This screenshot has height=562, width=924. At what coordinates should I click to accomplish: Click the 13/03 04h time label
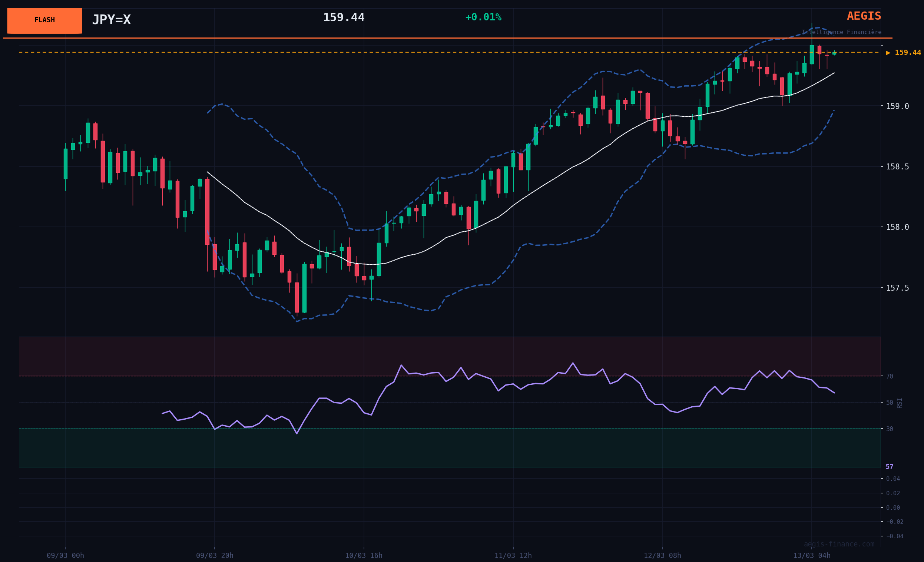tap(811, 556)
